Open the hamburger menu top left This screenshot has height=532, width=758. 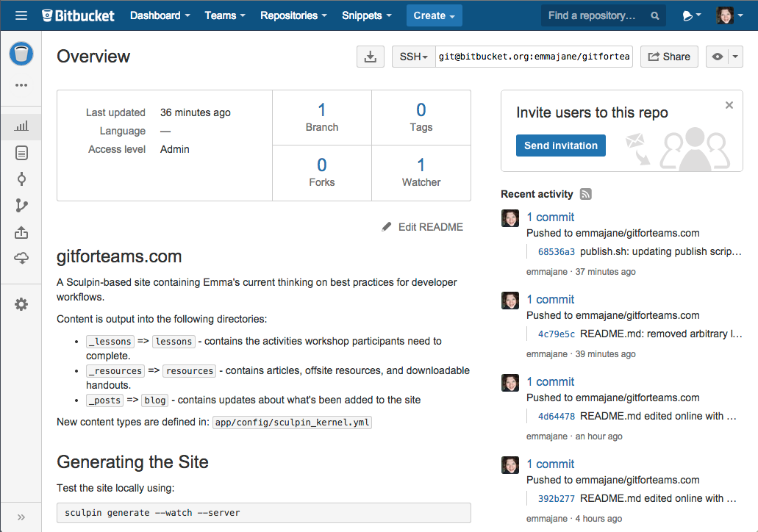[x=21, y=14]
